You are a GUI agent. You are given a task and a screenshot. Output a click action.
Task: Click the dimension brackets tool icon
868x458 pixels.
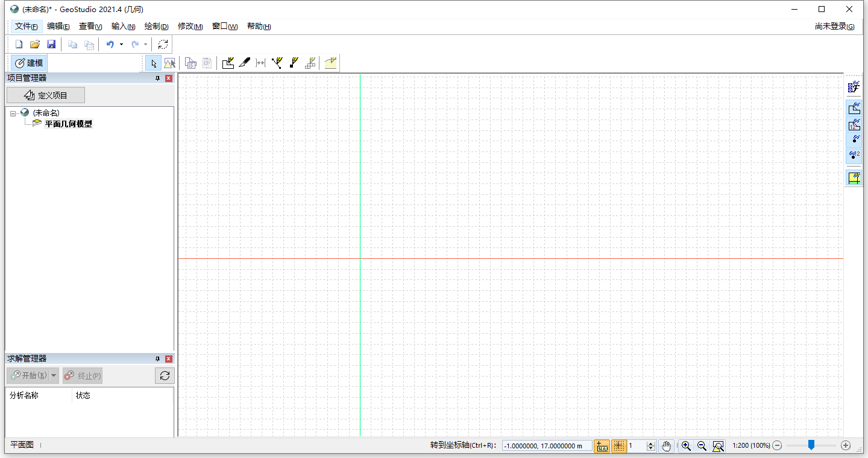pos(260,63)
